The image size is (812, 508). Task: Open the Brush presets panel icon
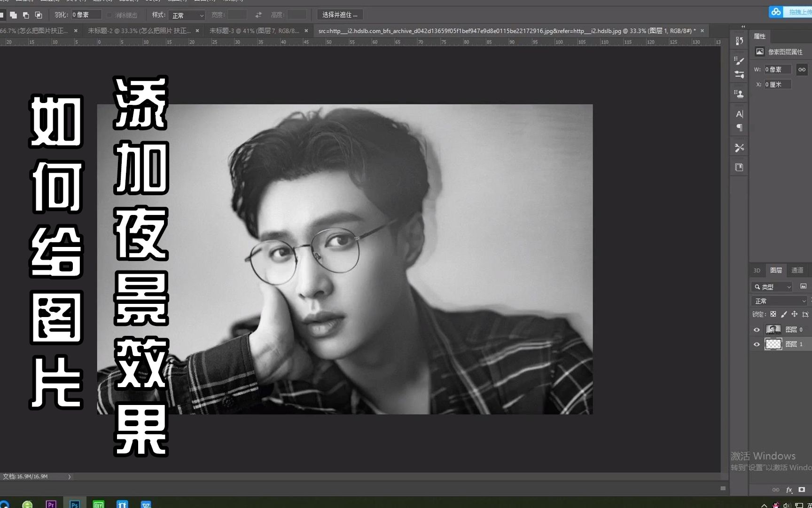[x=739, y=74]
